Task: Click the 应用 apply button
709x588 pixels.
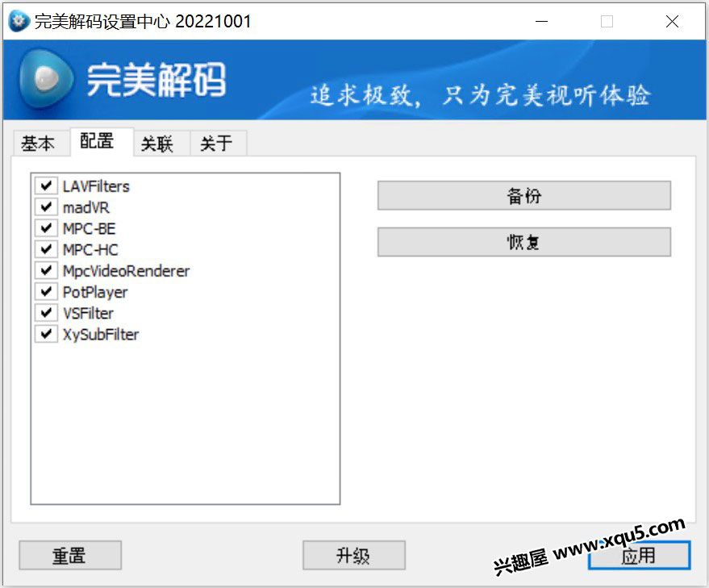Action: click(x=639, y=555)
